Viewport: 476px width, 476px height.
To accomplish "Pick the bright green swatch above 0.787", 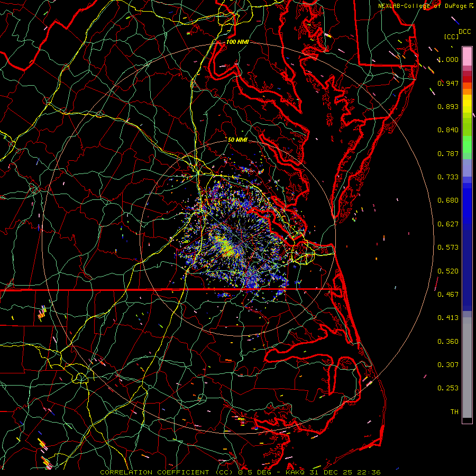I will pos(467,144).
